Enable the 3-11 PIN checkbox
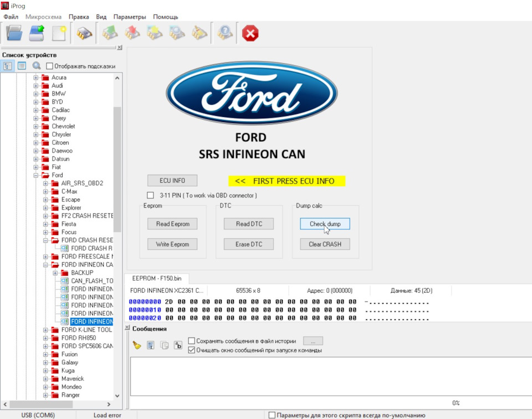The height and width of the screenshot is (419, 532). [150, 196]
